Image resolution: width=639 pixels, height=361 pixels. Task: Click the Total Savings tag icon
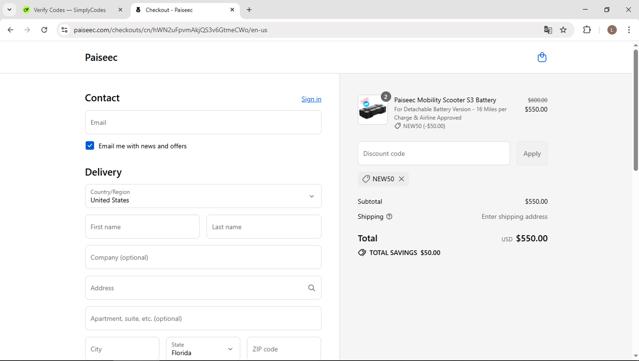(x=361, y=253)
